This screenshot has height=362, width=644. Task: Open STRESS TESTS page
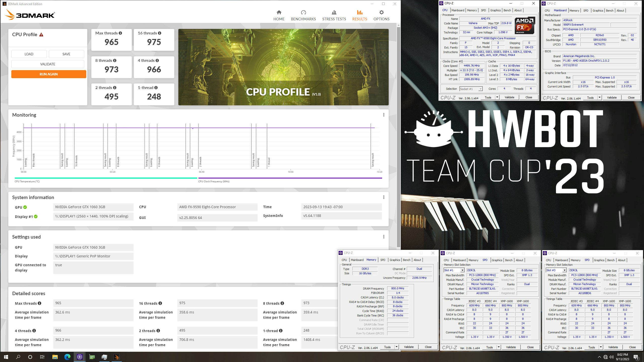pos(334,15)
